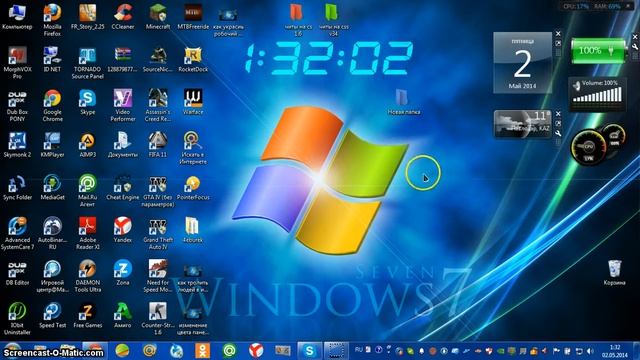Screen dimensions: 640x360
Task: Open the Yandex browser taskbar icon
Action: tap(256, 351)
